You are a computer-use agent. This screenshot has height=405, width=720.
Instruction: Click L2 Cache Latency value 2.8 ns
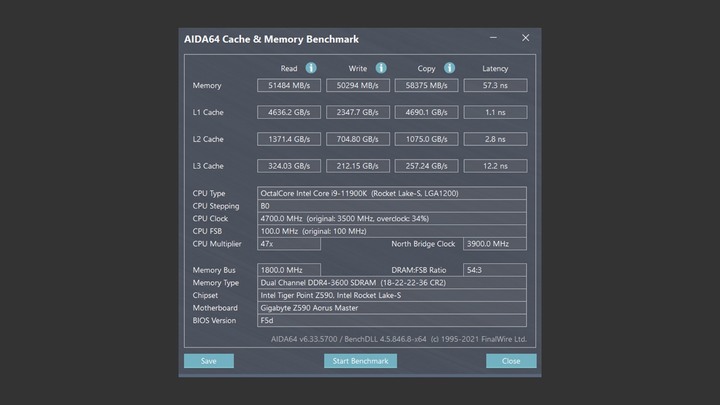[495, 139]
